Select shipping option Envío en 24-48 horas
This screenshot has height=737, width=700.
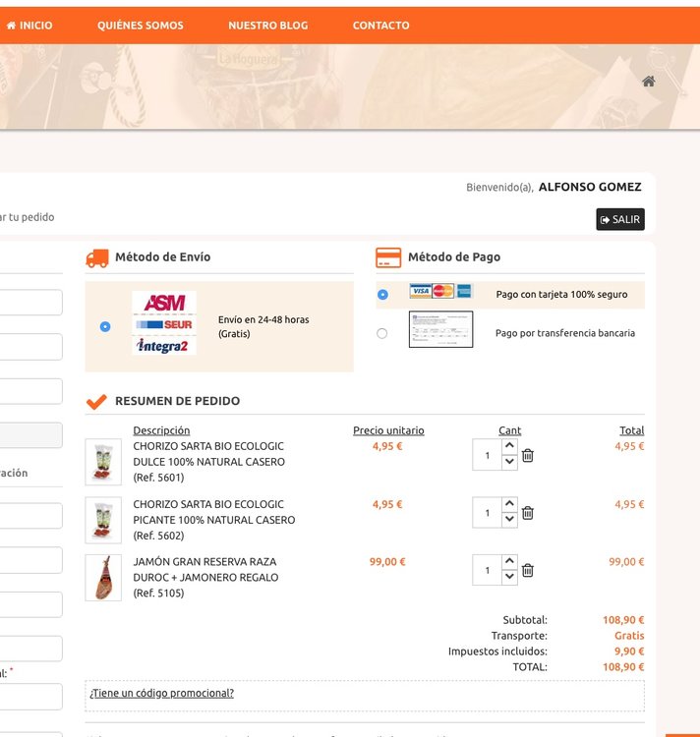click(x=105, y=326)
